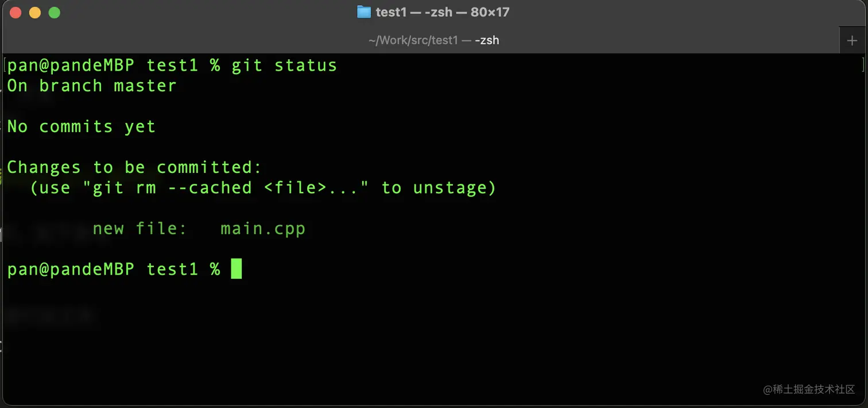Click the 'git status' command text
This screenshot has width=868, height=408.
click(x=284, y=66)
